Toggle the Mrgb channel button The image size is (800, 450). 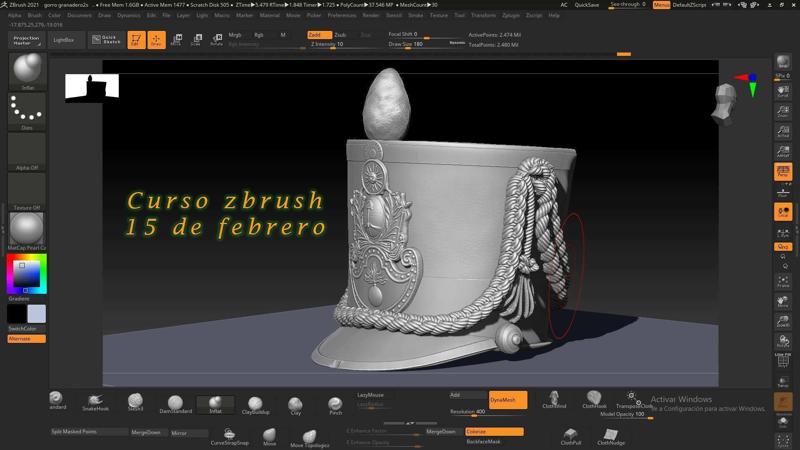235,35
